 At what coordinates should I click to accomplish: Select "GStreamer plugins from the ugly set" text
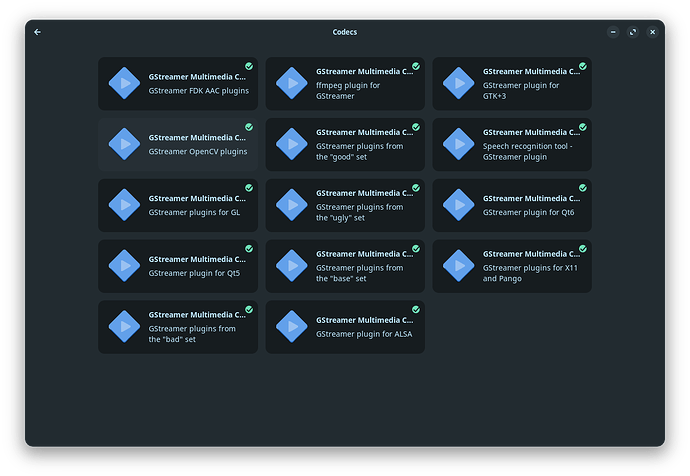(x=359, y=212)
